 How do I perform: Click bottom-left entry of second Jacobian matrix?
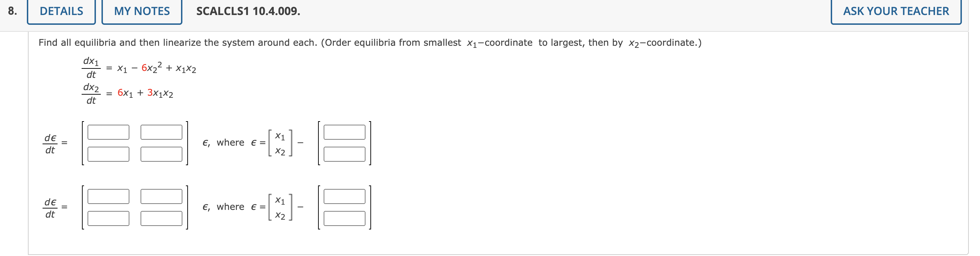pos(108,219)
